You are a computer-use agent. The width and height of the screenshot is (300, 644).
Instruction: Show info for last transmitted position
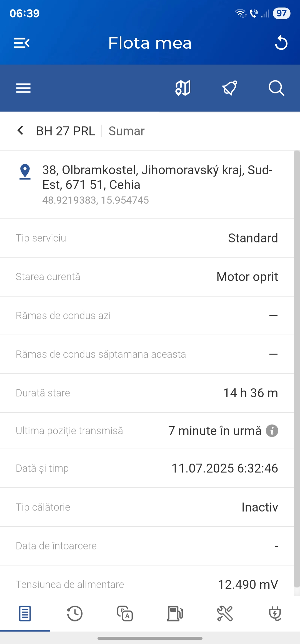(x=272, y=431)
